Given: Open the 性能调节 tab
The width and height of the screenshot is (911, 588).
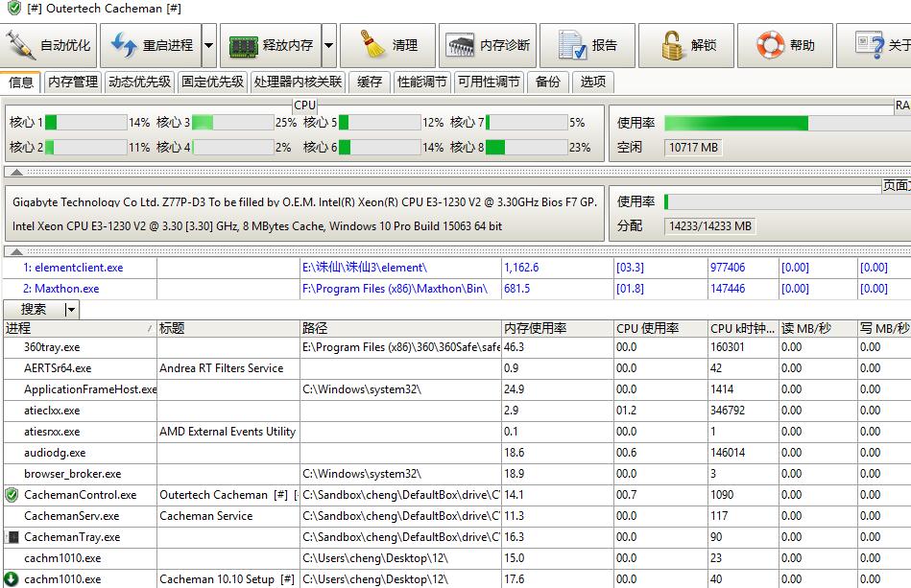Looking at the screenshot, I should (421, 82).
